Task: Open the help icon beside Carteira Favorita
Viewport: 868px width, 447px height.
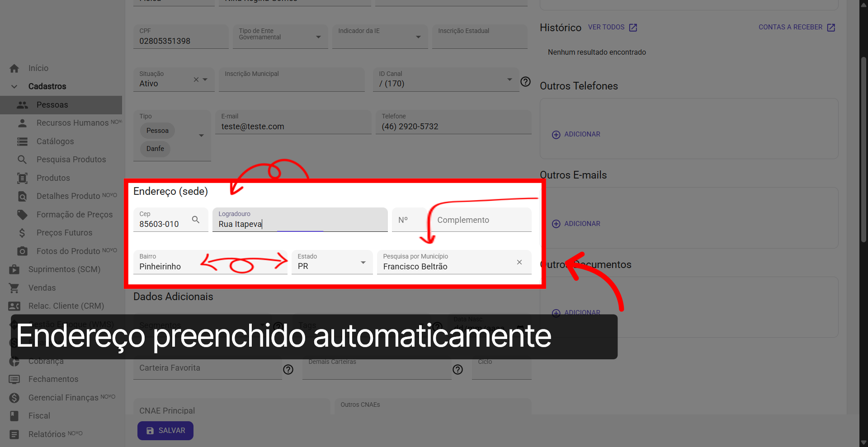Action: [x=288, y=370]
